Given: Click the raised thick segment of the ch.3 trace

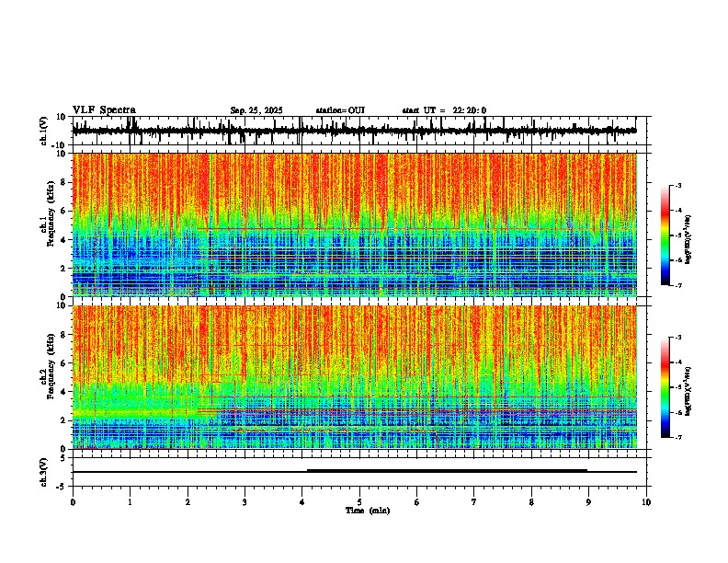Looking at the screenshot, I should click(x=447, y=471).
